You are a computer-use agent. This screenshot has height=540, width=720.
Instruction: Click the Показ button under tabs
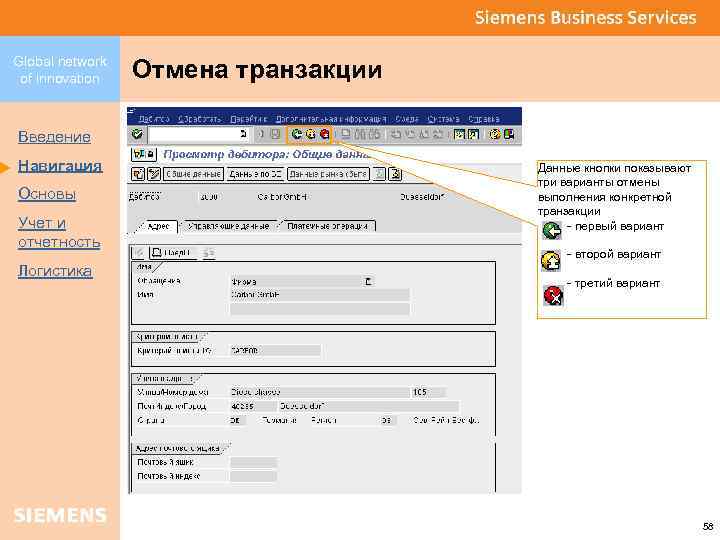point(173,253)
